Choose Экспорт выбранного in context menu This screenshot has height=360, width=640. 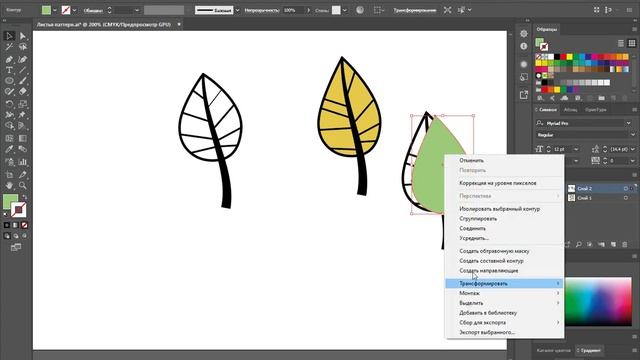pos(487,332)
